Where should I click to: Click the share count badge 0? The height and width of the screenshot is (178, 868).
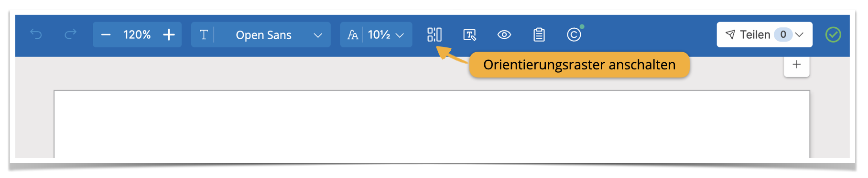[x=783, y=34]
